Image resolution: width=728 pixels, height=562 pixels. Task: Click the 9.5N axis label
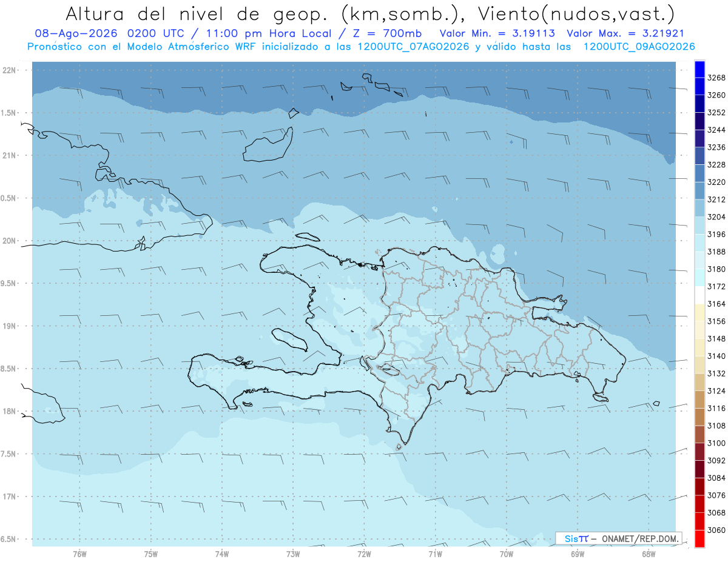(x=9, y=284)
